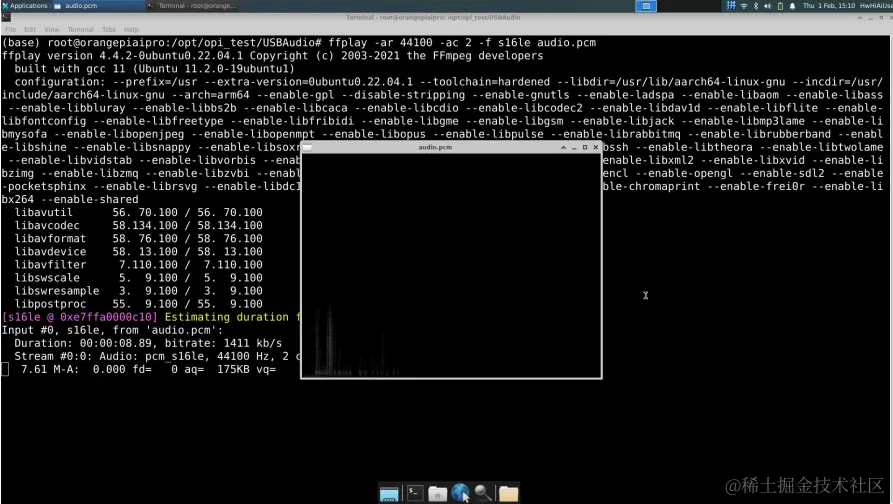Viewport: 893px width, 504px height.
Task: Switch to audio.pcm window in the taskbar
Action: 98,6
